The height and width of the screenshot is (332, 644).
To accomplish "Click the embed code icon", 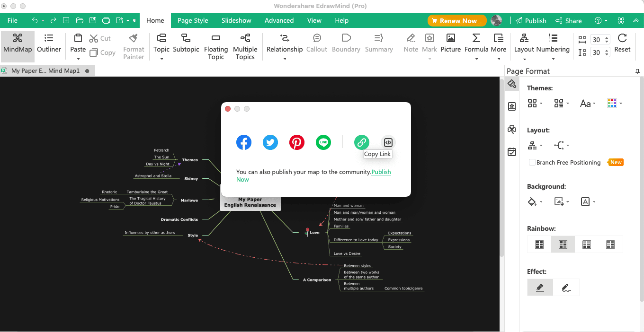I will 388,142.
